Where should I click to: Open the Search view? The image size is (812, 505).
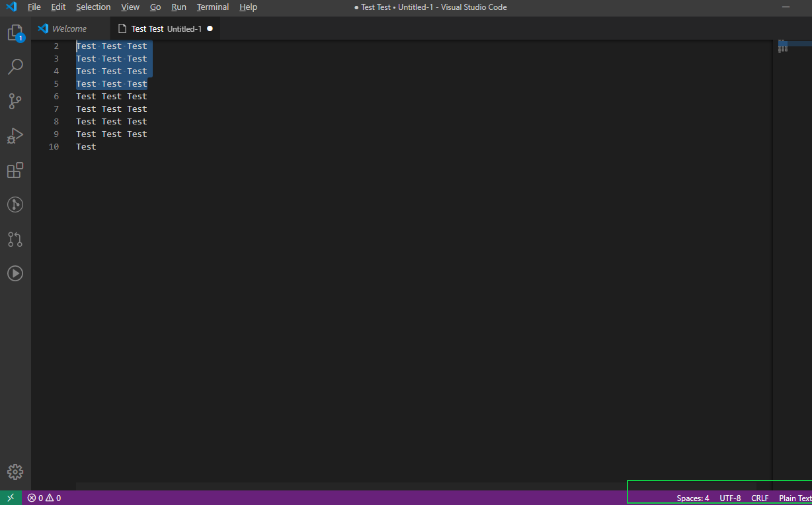click(15, 66)
